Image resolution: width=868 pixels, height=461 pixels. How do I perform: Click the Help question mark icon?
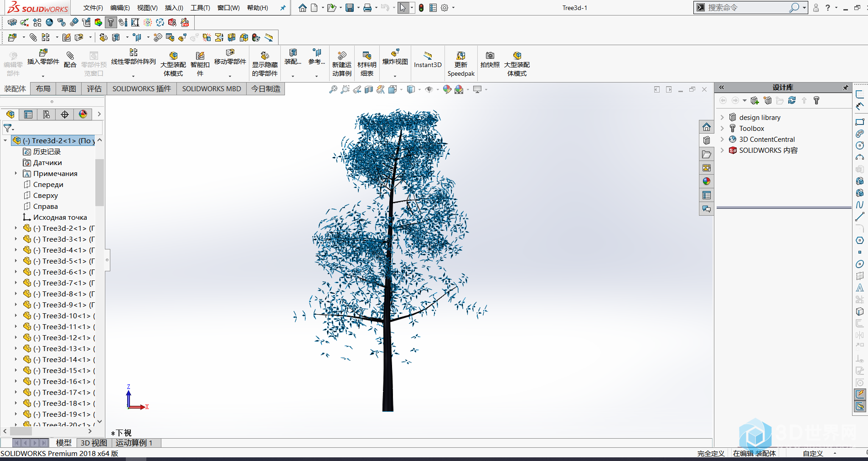tap(827, 8)
